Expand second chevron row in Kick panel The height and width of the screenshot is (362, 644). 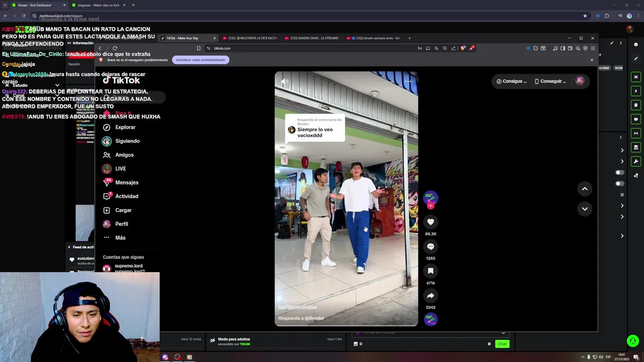pyautogui.click(x=622, y=161)
